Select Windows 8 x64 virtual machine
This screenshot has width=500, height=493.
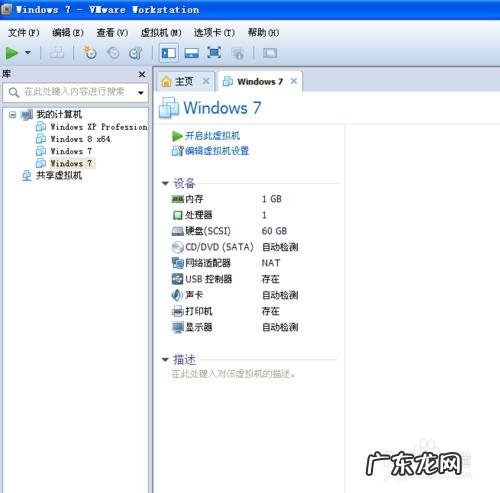point(80,139)
